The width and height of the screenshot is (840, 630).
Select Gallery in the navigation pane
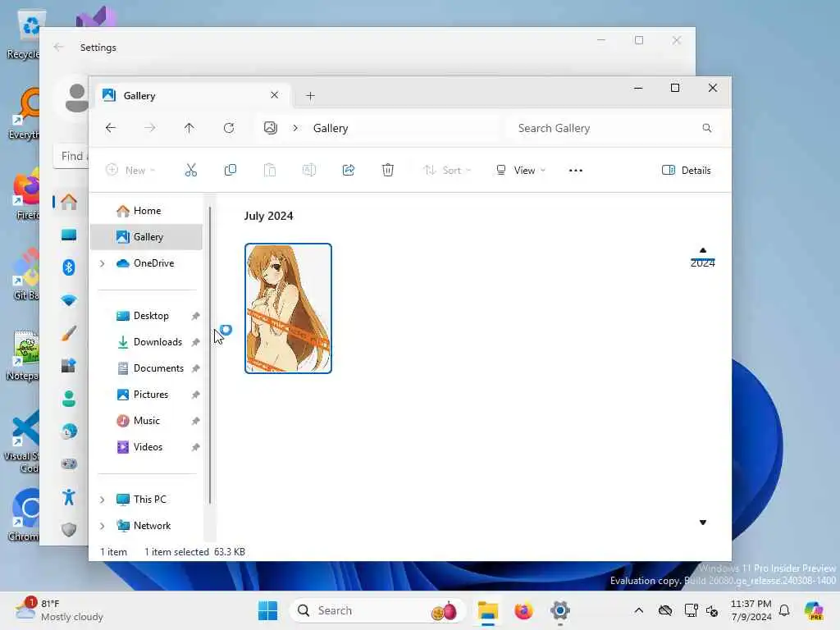coord(146,237)
